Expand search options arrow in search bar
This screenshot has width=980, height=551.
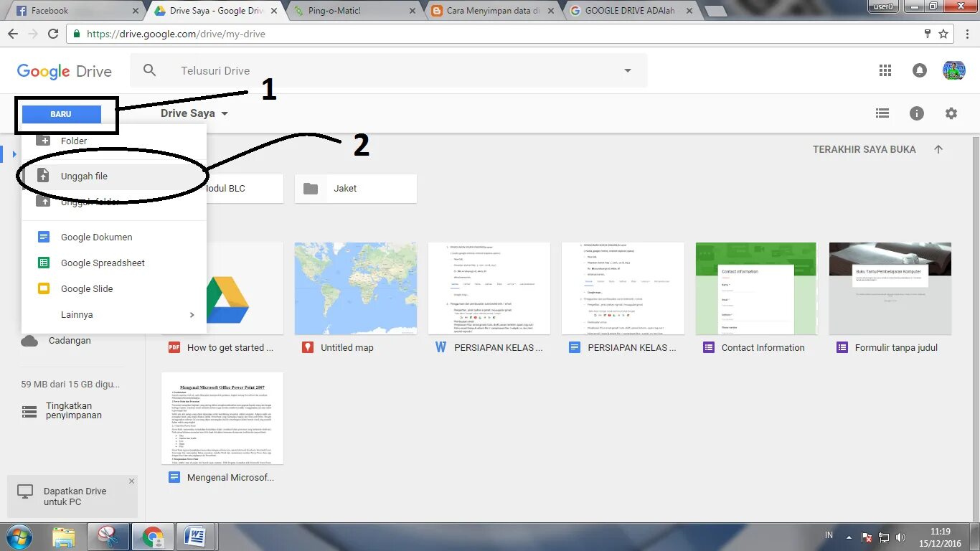click(628, 70)
